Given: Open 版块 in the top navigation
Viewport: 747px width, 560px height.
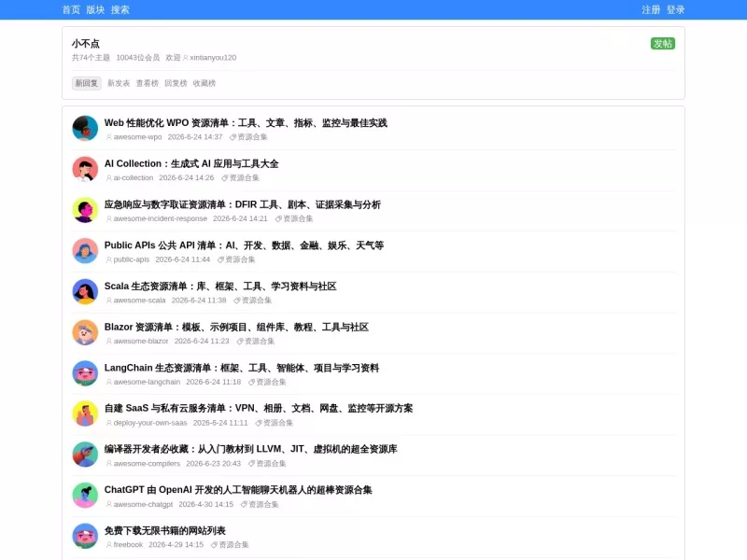Looking at the screenshot, I should click(x=95, y=9).
